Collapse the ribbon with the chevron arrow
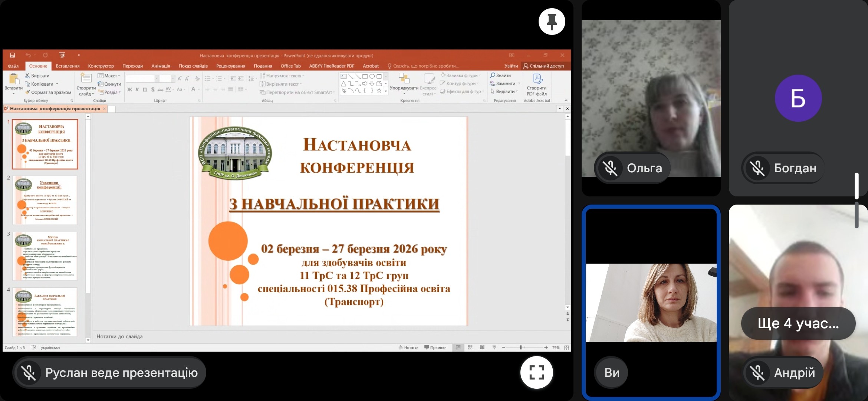The height and width of the screenshot is (401, 868). 566,100
